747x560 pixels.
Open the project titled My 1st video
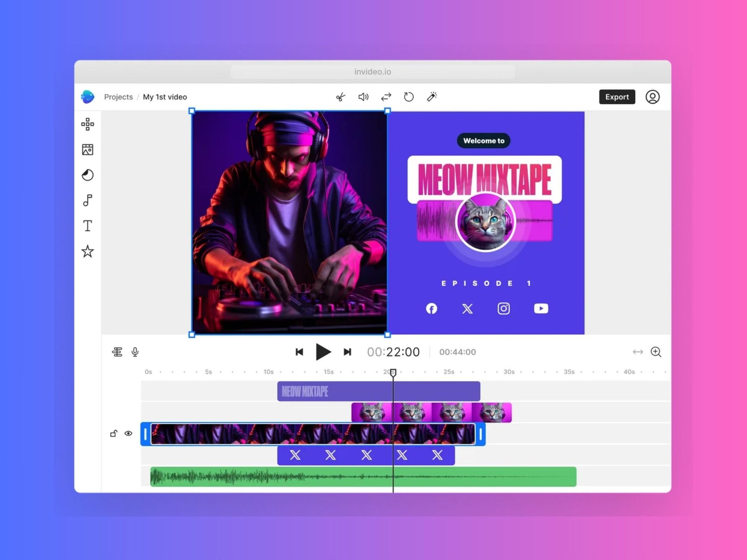165,97
